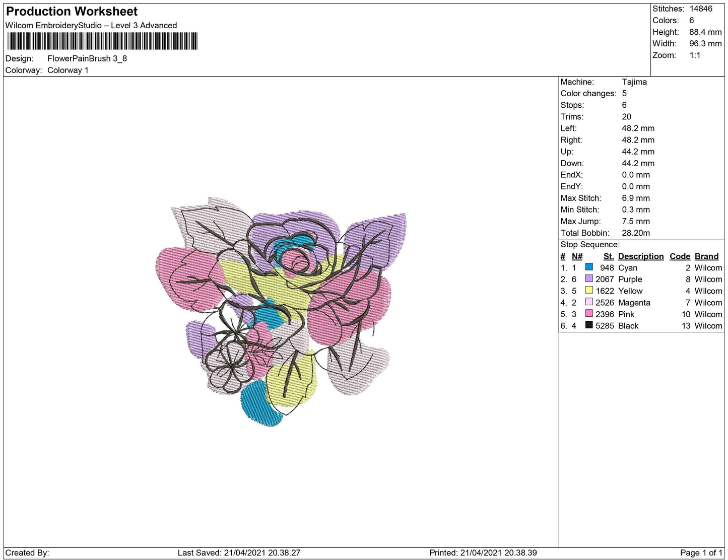Image resolution: width=728 pixels, height=560 pixels.
Task: Select the Black color chip in stop sequence
Action: [x=588, y=325]
